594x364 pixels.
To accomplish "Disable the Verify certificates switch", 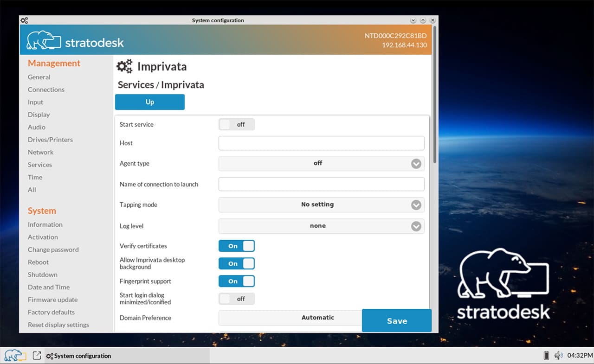I will tap(237, 246).
